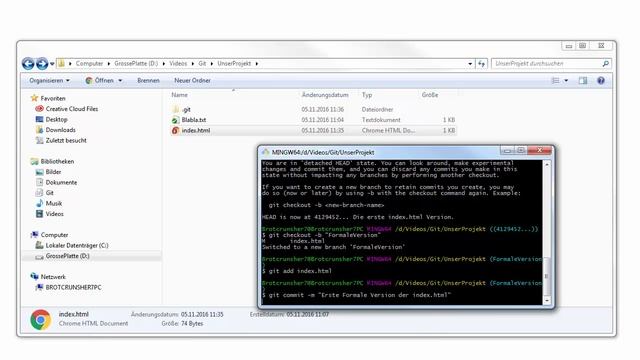Click Brennen in the toolbar

point(148,80)
